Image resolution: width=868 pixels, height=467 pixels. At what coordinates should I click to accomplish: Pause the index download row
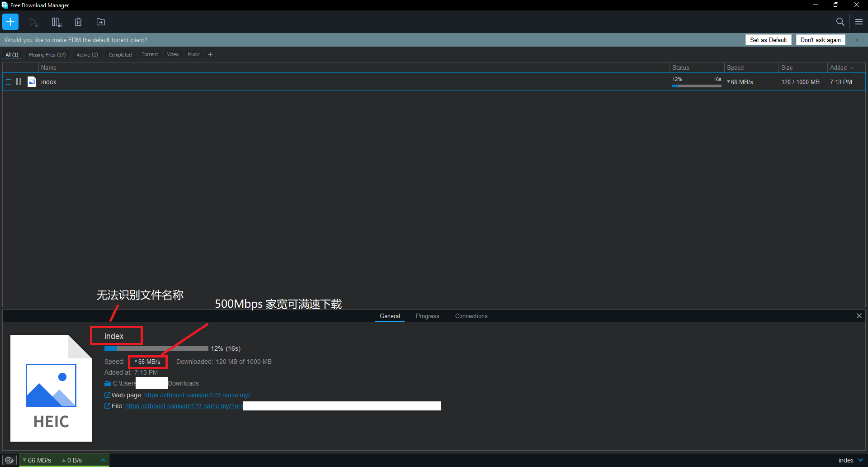click(x=19, y=82)
